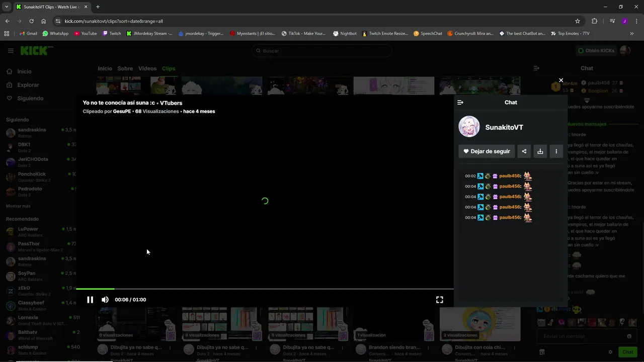The image size is (644, 362).
Task: Open the sidebar hamburger menu
Action: coord(11,51)
